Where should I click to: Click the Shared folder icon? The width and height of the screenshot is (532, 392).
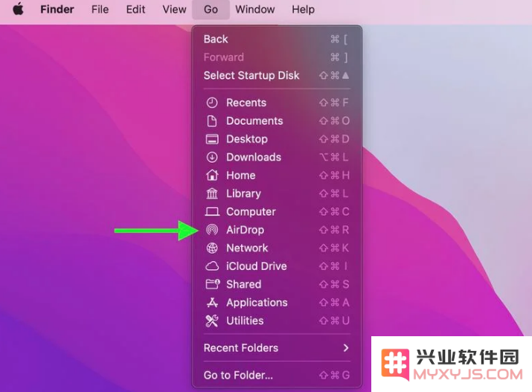tap(213, 284)
